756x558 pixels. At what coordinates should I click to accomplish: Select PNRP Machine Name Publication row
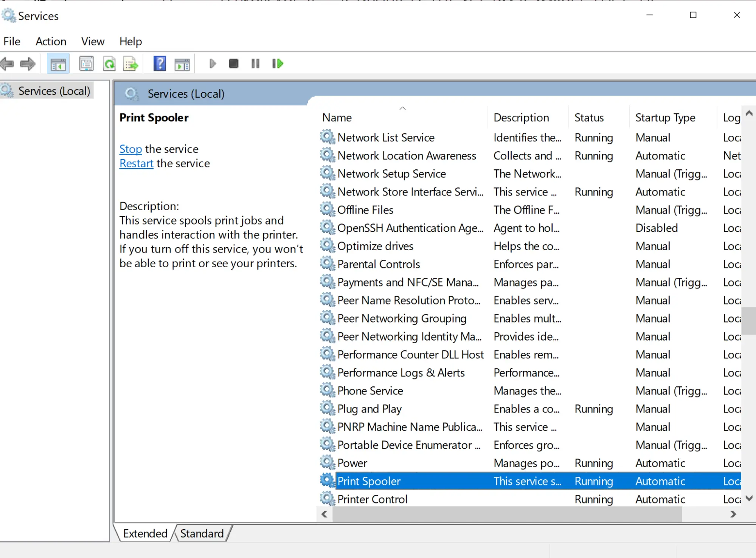pyautogui.click(x=530, y=427)
